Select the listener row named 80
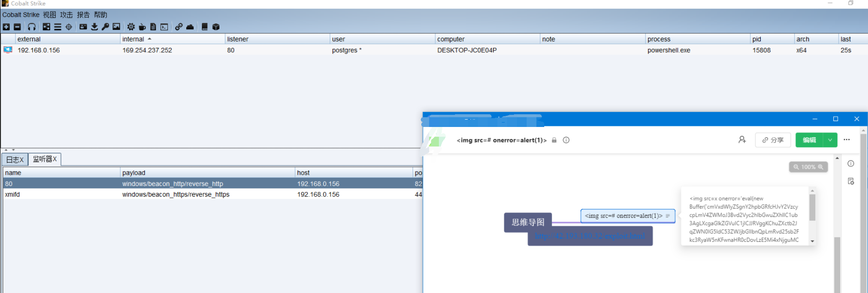The height and width of the screenshot is (293, 868). pos(213,184)
